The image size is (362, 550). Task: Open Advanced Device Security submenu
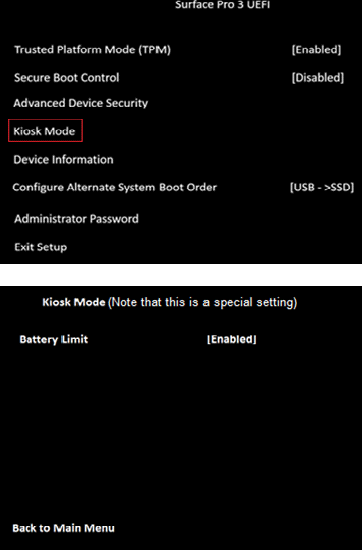pos(81,103)
